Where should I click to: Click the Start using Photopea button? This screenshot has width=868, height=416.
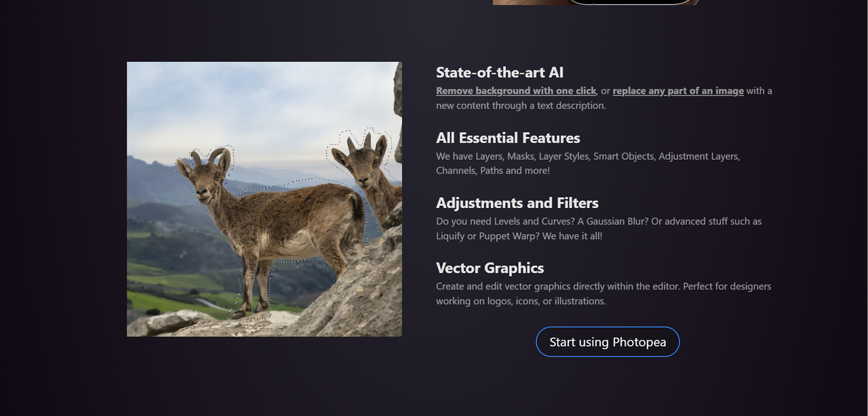608,341
